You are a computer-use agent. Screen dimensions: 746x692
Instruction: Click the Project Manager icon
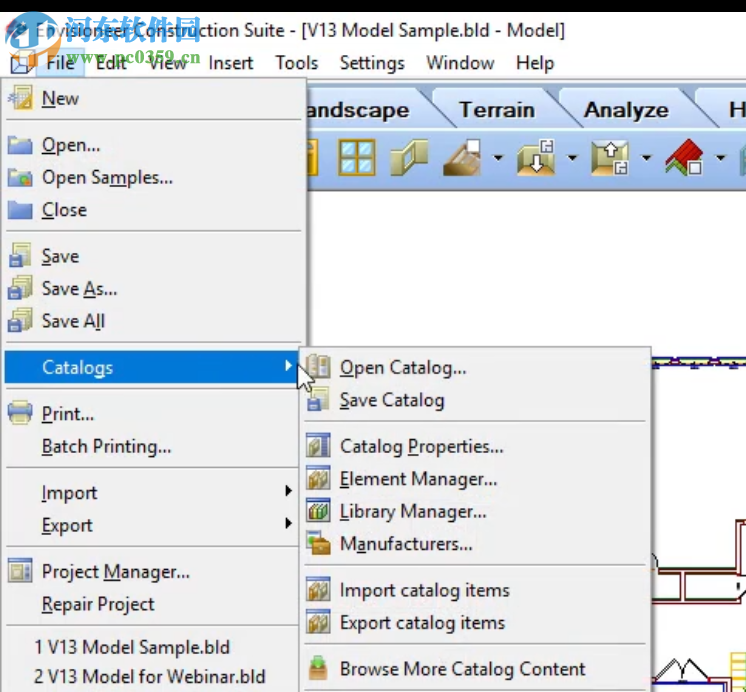(20, 571)
